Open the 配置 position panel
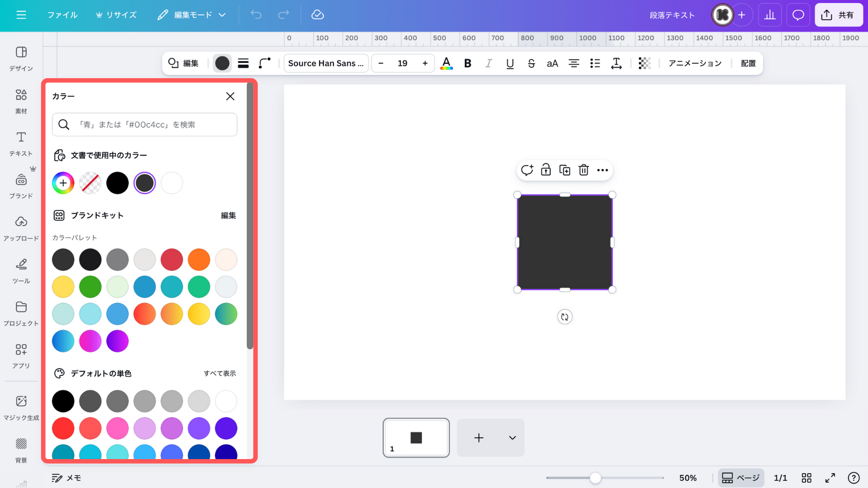This screenshot has height=488, width=868. point(748,63)
